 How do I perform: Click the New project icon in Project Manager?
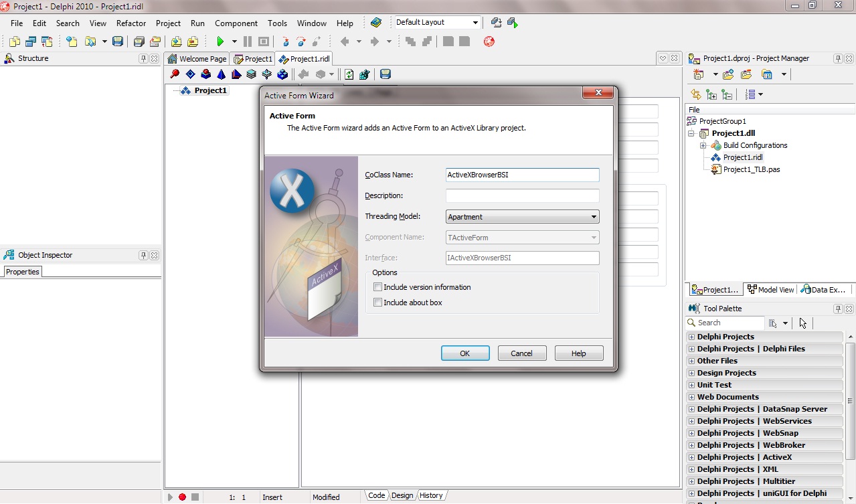699,74
